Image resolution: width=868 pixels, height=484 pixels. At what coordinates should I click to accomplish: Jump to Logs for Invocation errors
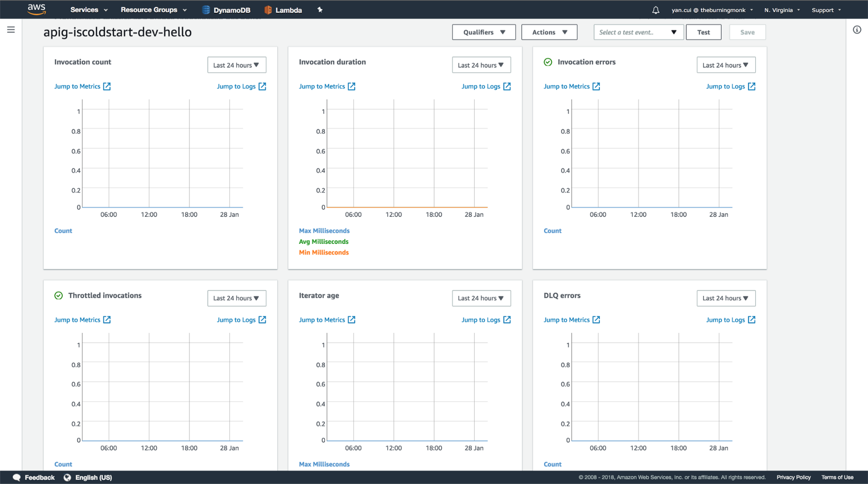pyautogui.click(x=730, y=87)
